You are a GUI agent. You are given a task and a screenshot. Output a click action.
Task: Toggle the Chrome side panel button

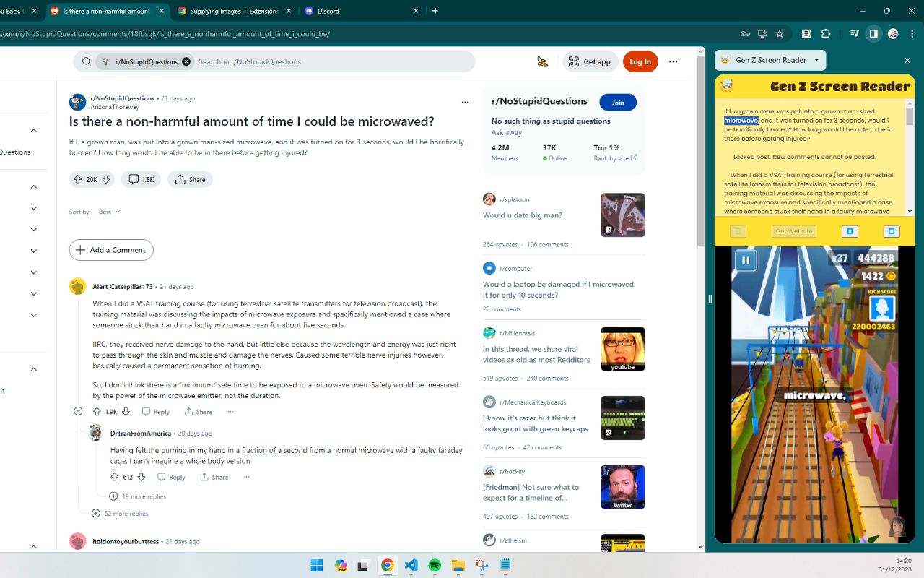873,33
